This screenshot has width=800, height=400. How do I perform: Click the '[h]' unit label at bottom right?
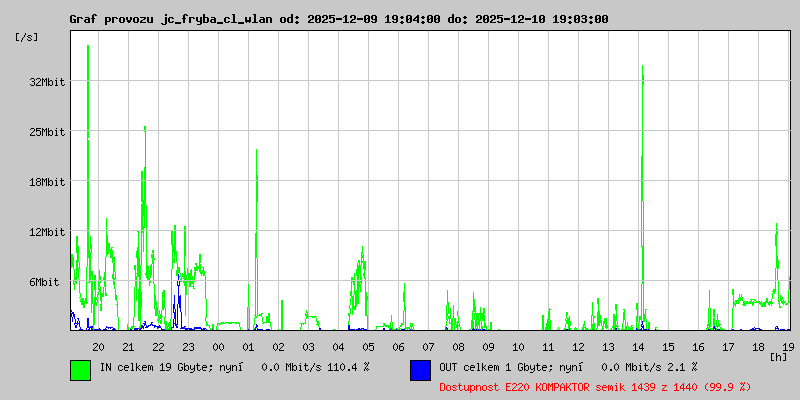(x=779, y=357)
